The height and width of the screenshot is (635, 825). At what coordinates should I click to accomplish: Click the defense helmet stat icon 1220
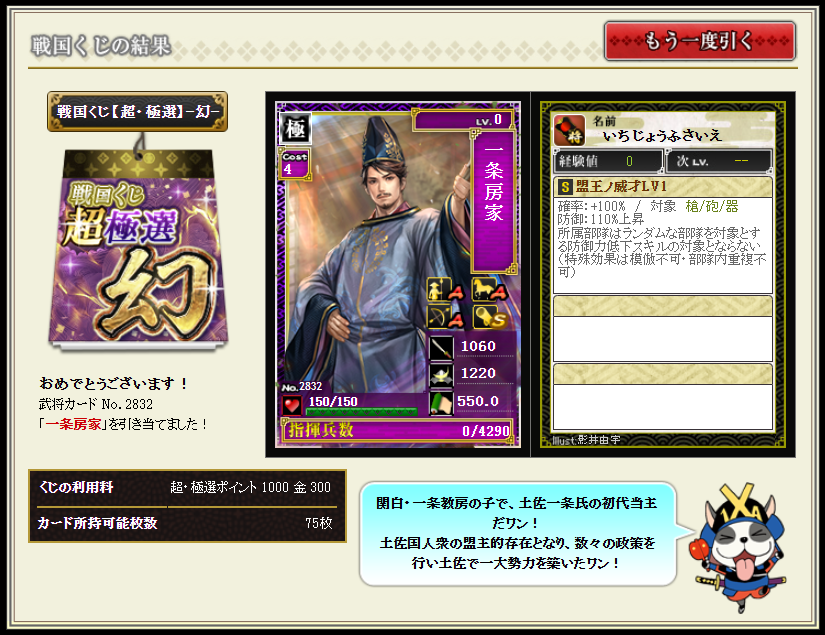441,375
